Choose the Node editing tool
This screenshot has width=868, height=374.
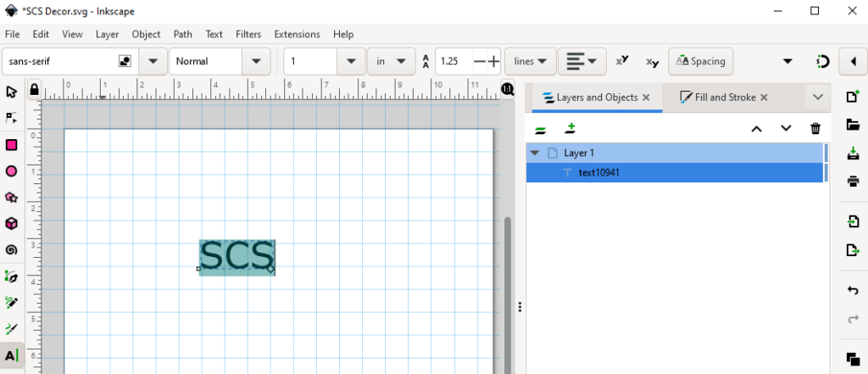[x=12, y=118]
